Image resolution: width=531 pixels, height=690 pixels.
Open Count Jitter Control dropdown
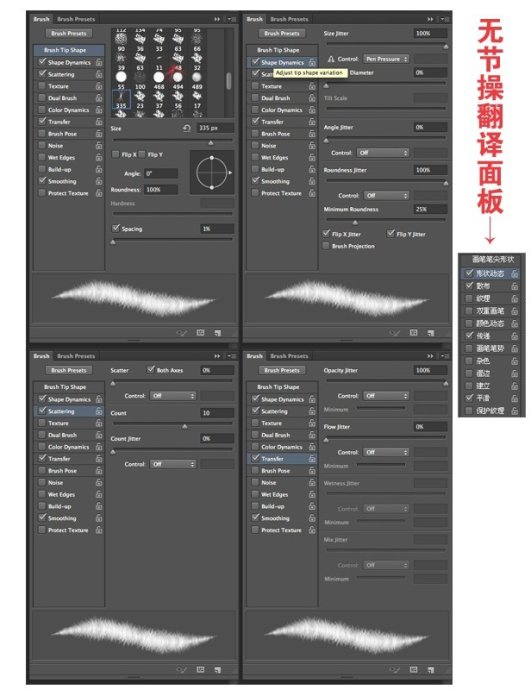point(173,464)
